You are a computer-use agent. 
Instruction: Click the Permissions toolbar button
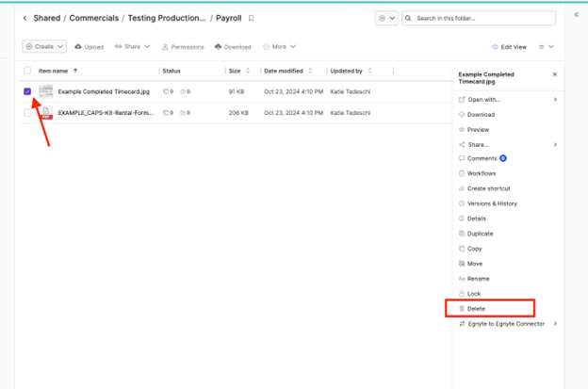183,47
